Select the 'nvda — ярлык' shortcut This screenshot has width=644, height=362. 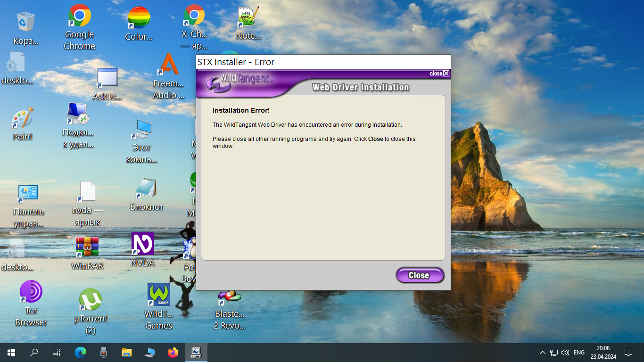click(87, 204)
